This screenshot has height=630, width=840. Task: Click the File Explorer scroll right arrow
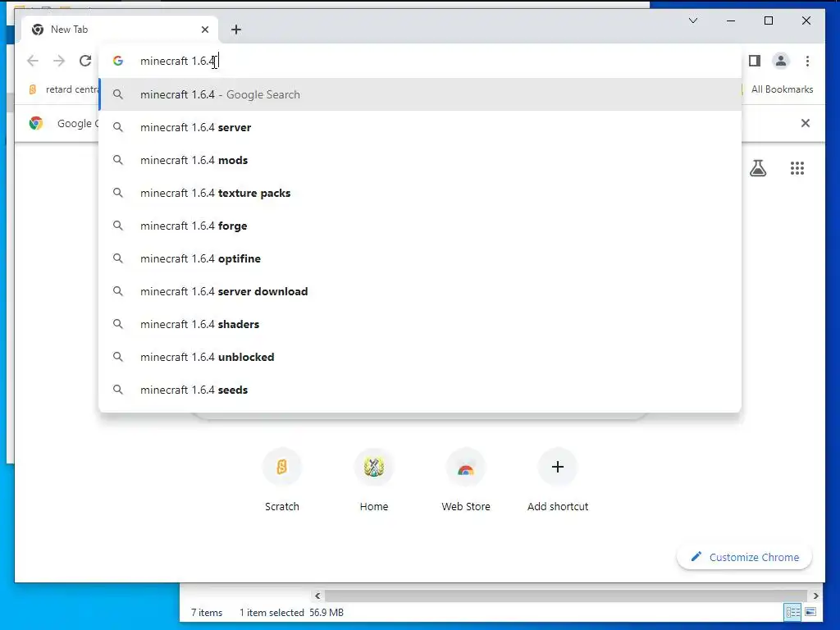tap(815, 596)
